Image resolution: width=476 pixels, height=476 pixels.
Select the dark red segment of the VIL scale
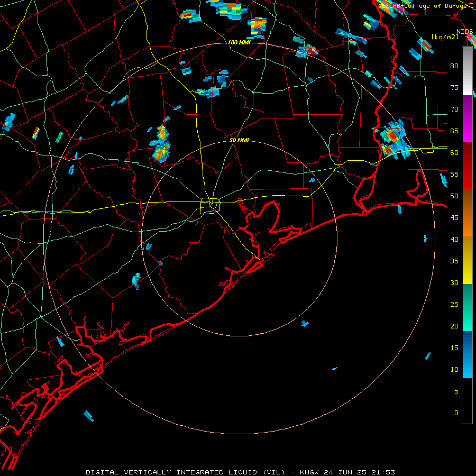[467, 166]
